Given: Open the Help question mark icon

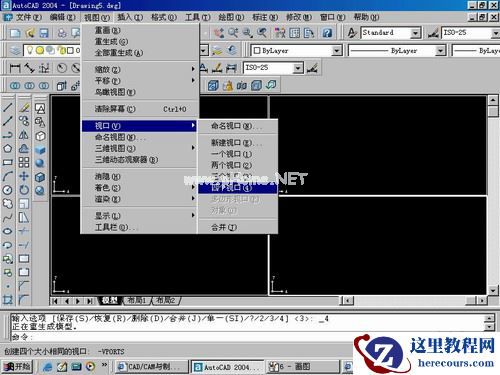Looking at the screenshot, I should coord(327,33).
